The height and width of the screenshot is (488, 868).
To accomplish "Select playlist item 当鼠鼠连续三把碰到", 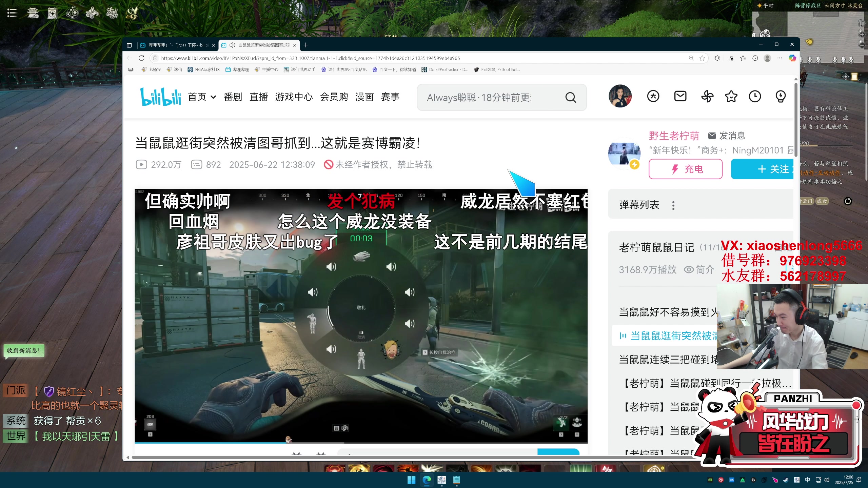I will coord(668,359).
